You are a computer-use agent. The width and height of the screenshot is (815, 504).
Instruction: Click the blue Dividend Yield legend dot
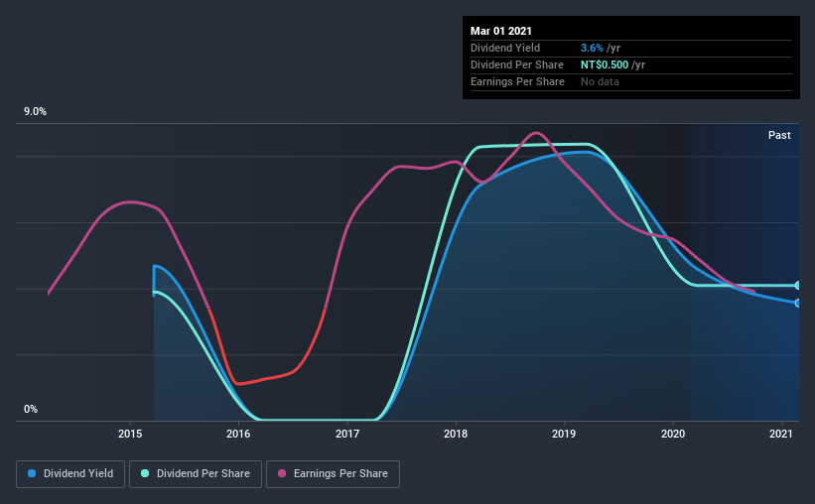[x=32, y=473]
